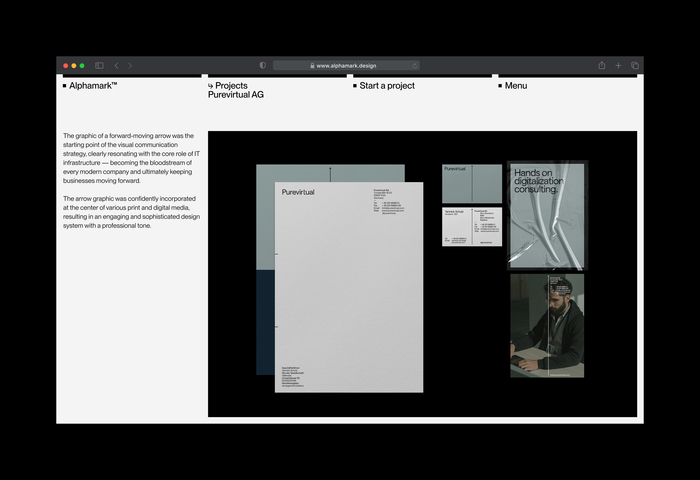Screen dimensions: 700x480
Task: Click the lock icon in the address bar
Action: click(x=312, y=66)
